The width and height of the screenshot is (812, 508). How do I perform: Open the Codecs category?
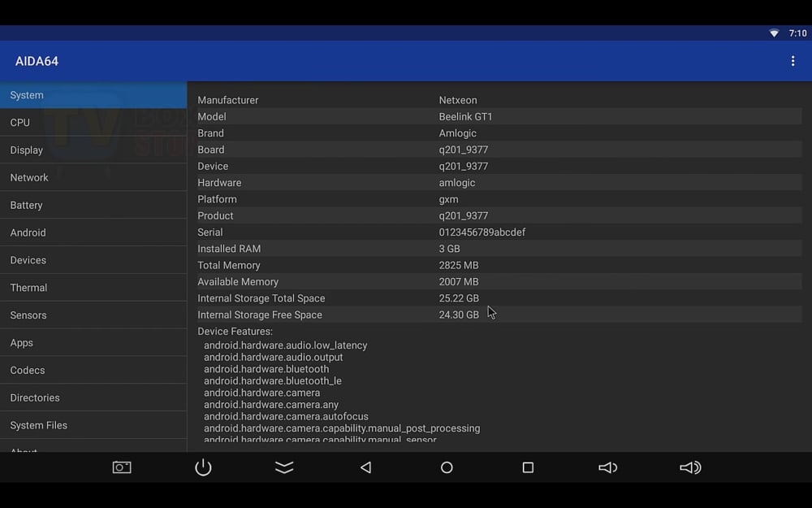coord(93,370)
